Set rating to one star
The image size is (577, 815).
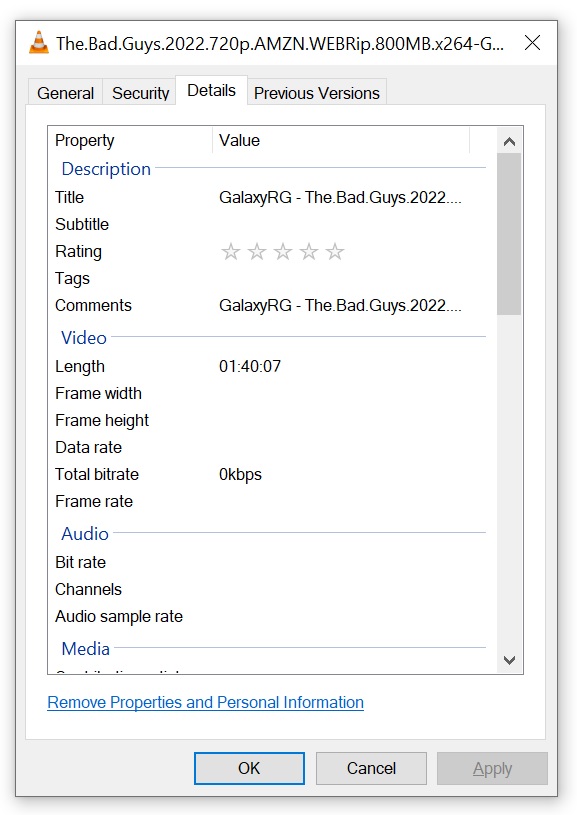pyautogui.click(x=231, y=252)
